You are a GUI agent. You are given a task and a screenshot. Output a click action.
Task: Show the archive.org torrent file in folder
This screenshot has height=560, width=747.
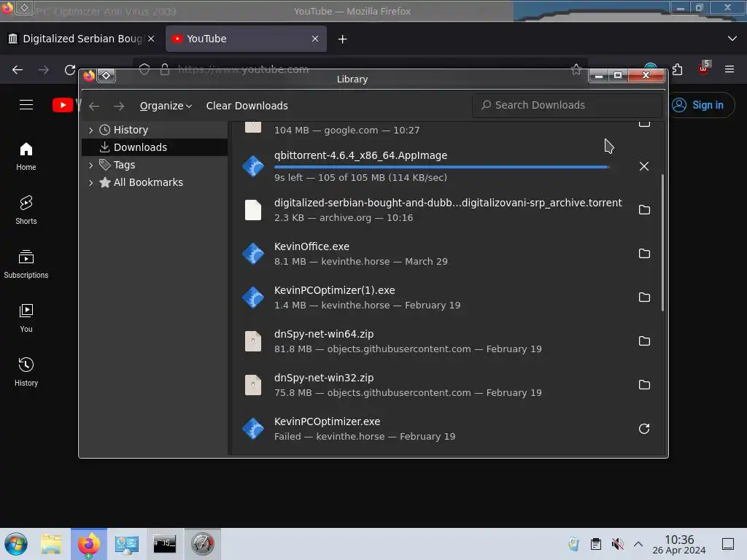[644, 209]
